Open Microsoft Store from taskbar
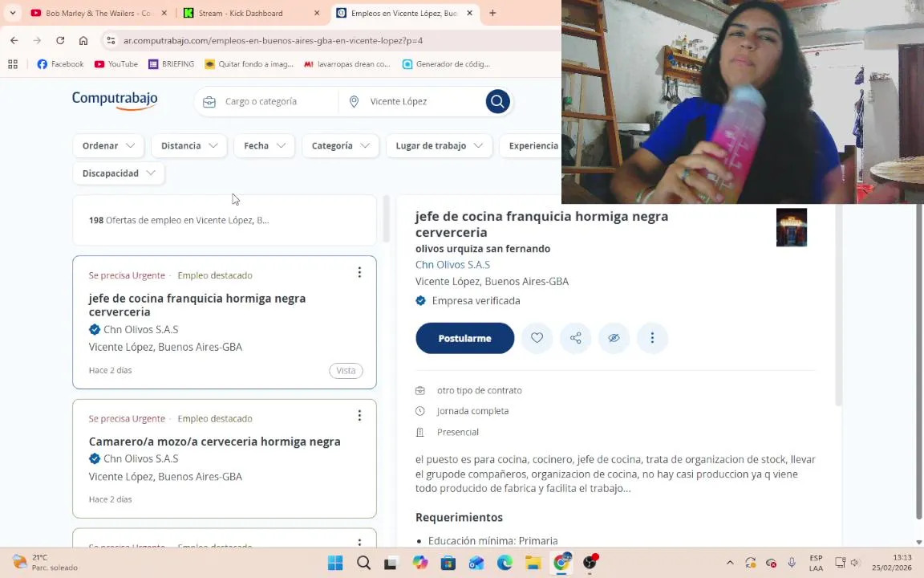Image resolution: width=924 pixels, height=578 pixels. tap(448, 563)
